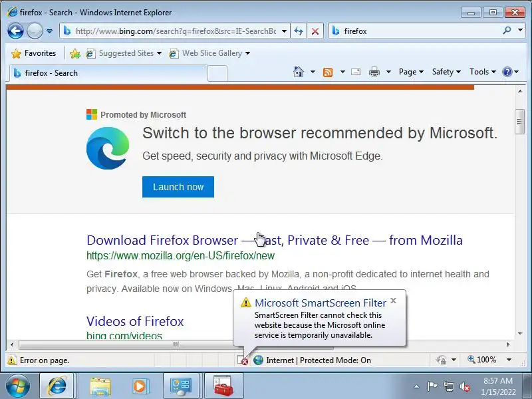Open the Download Firefox Browser link
This screenshot has height=399, width=532.
tap(275, 240)
